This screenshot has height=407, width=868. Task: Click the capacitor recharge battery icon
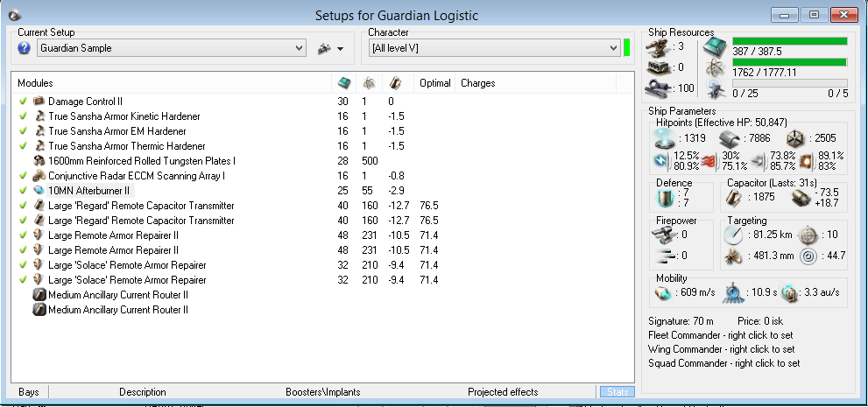click(801, 198)
